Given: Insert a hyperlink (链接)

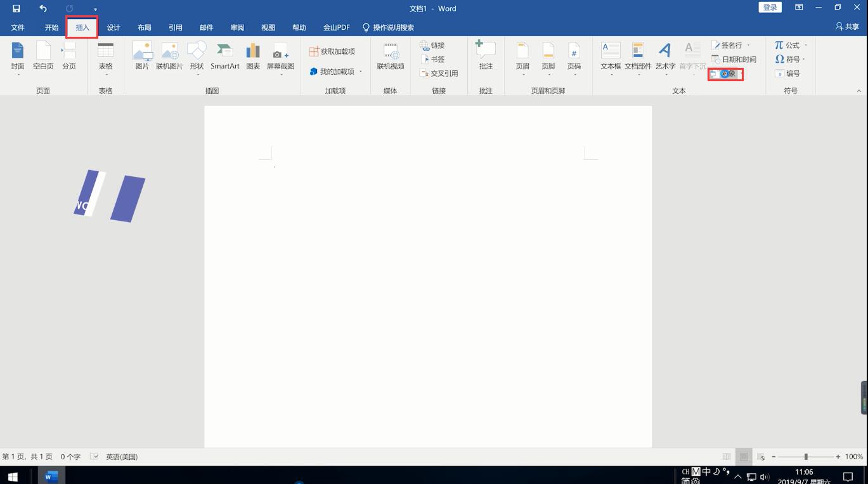Looking at the screenshot, I should tap(432, 45).
